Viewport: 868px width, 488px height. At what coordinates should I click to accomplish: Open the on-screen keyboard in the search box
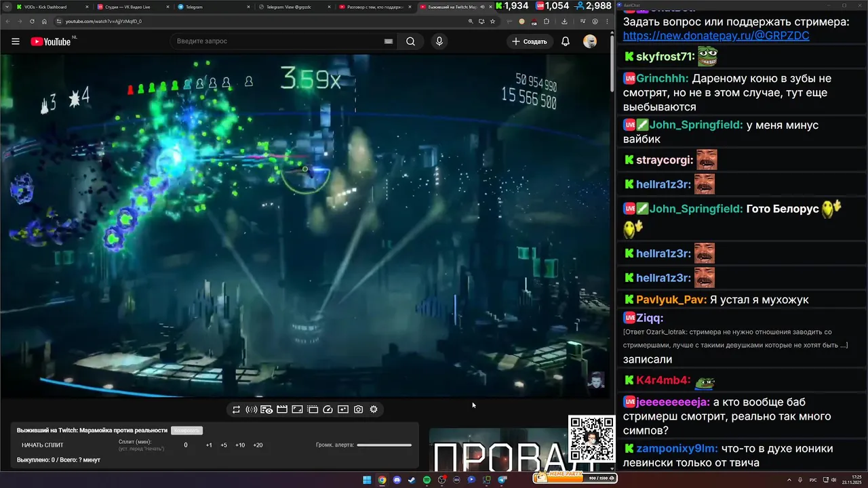point(389,41)
